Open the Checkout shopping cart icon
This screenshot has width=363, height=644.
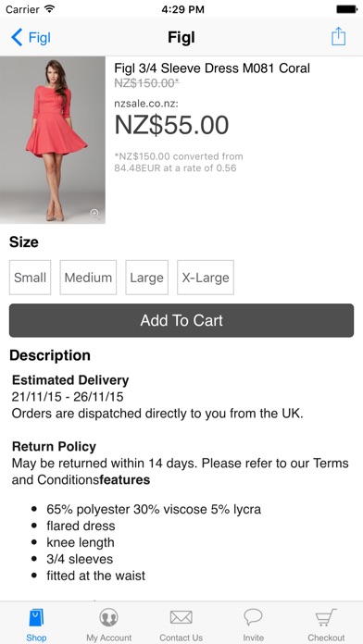(326, 618)
